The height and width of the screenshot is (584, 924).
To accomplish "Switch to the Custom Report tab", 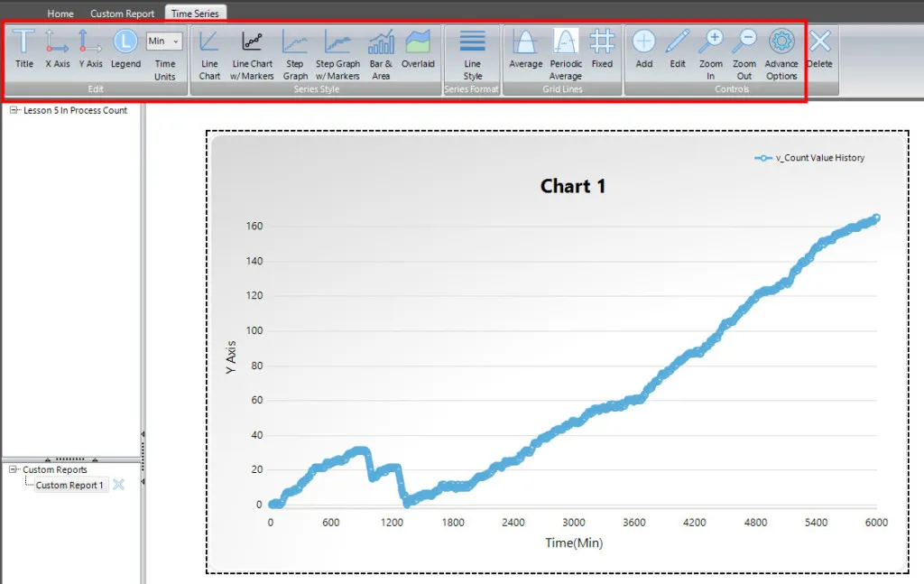I will pyautogui.click(x=122, y=13).
